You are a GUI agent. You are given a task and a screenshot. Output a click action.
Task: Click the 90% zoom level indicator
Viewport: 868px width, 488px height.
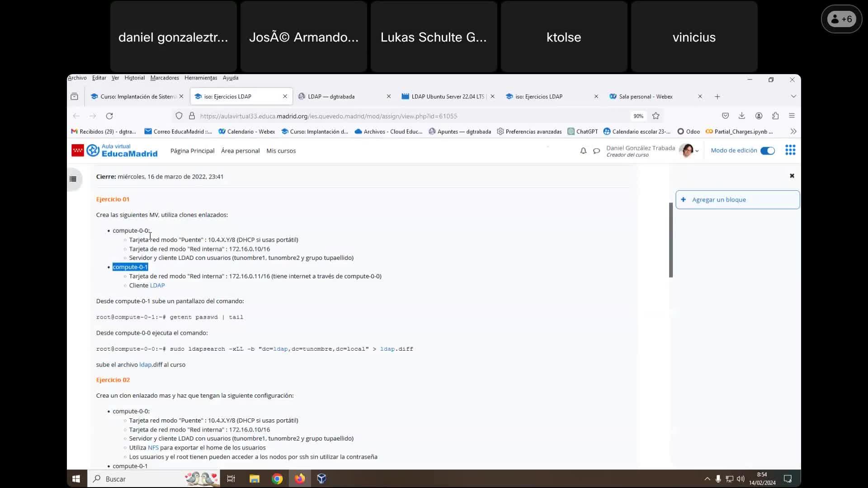638,116
